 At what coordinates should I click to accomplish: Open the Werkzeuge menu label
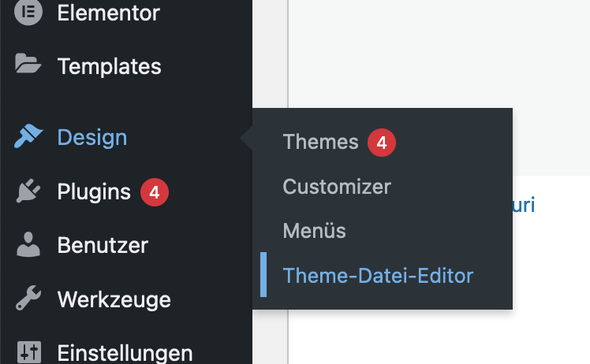pos(114,299)
